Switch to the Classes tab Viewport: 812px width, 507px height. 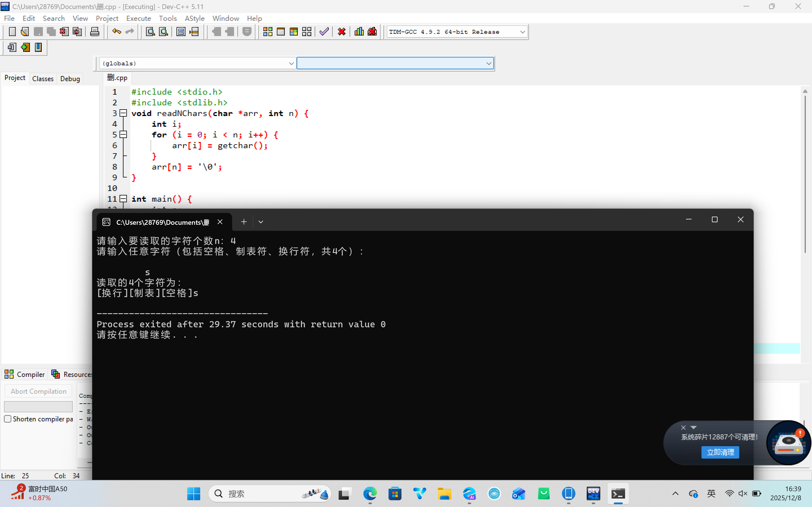(43, 79)
